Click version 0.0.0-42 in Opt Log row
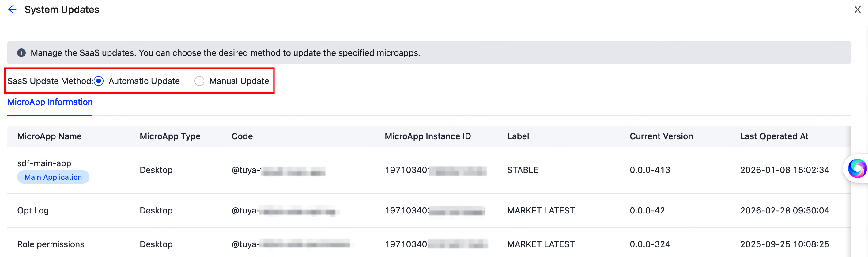 (x=647, y=210)
